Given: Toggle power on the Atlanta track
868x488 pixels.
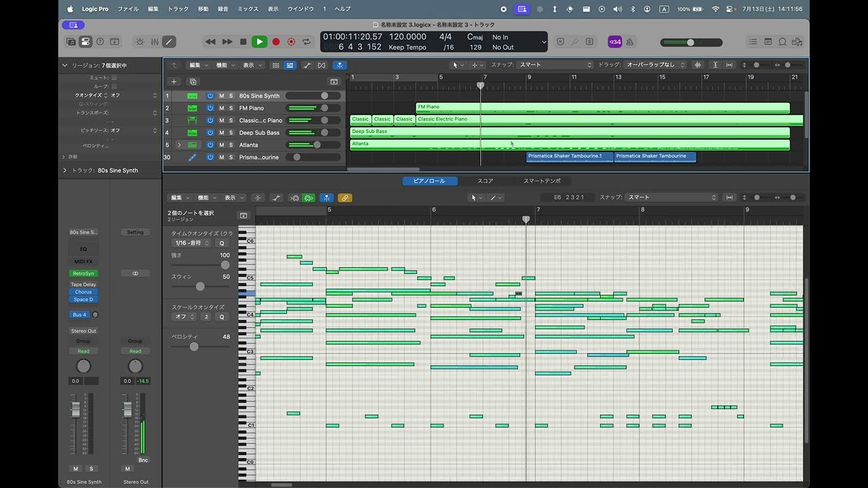Looking at the screenshot, I should point(210,145).
